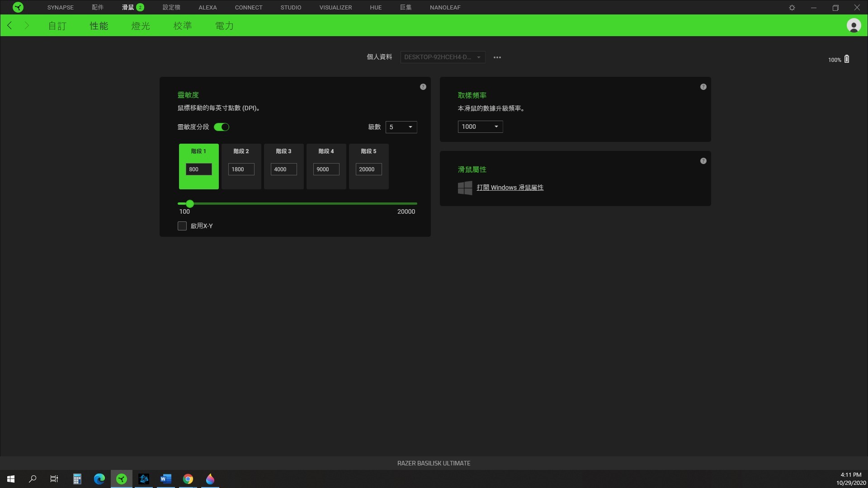
Task: Open the polling rate 1000 dropdown
Action: (480, 127)
